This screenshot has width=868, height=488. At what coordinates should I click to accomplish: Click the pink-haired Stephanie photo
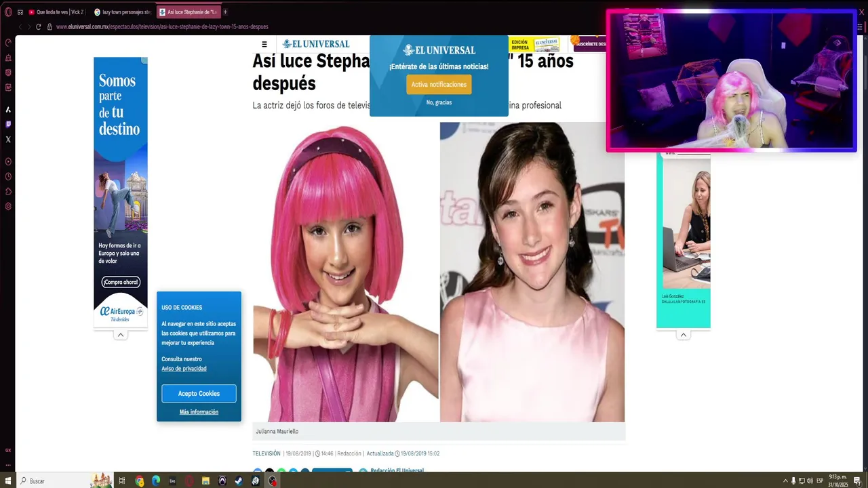[346, 272]
